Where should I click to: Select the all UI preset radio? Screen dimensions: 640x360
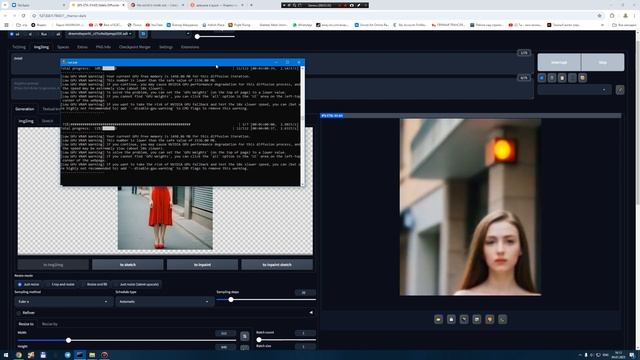tap(58, 34)
